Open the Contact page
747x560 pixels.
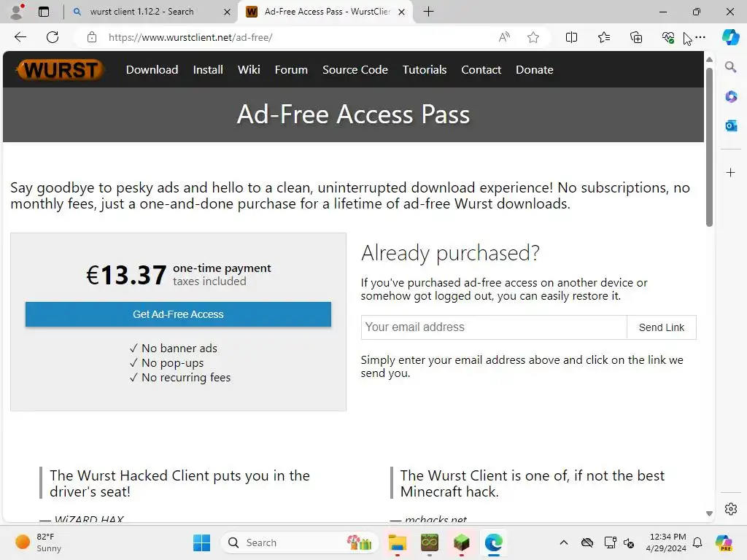pyautogui.click(x=481, y=69)
